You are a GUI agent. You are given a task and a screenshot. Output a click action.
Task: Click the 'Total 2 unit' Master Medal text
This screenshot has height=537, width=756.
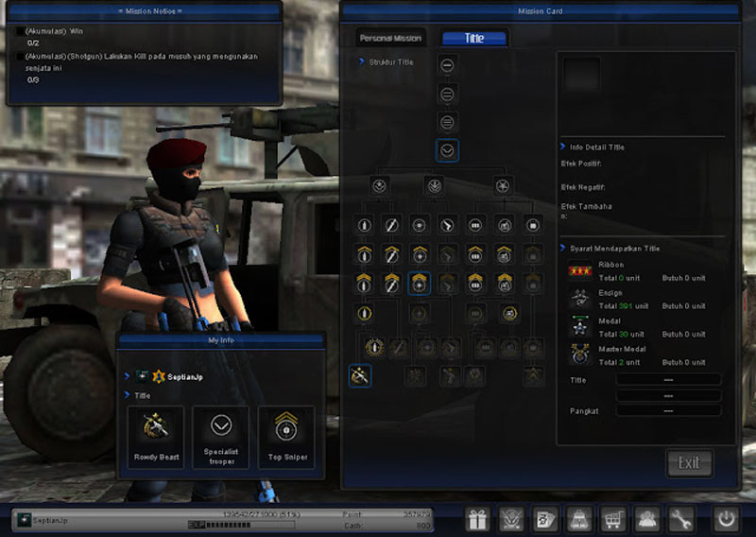click(619, 362)
